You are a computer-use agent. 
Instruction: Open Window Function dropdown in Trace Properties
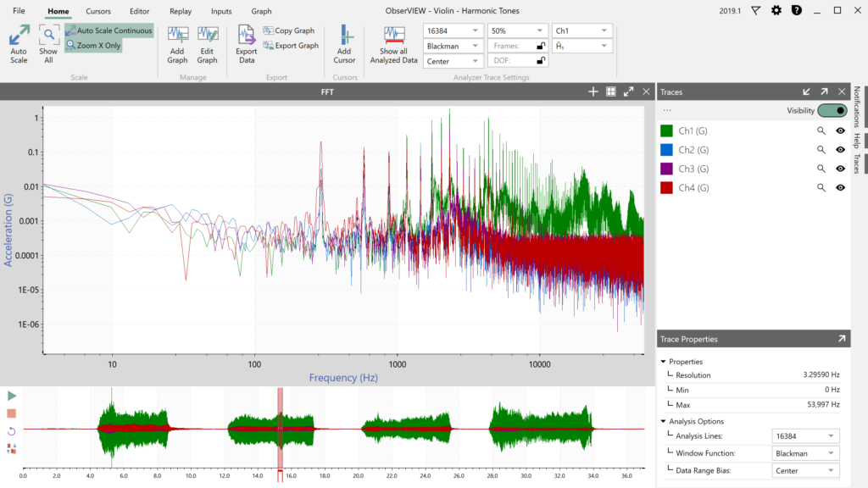805,453
